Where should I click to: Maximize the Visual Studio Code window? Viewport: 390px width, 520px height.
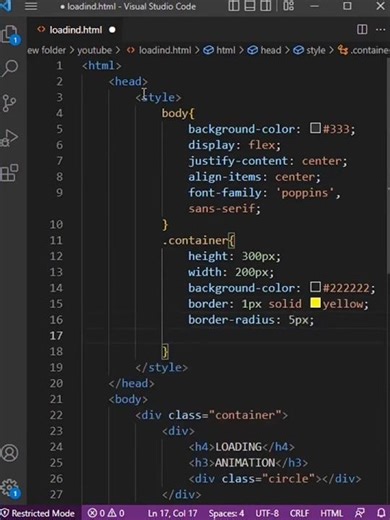347,6
